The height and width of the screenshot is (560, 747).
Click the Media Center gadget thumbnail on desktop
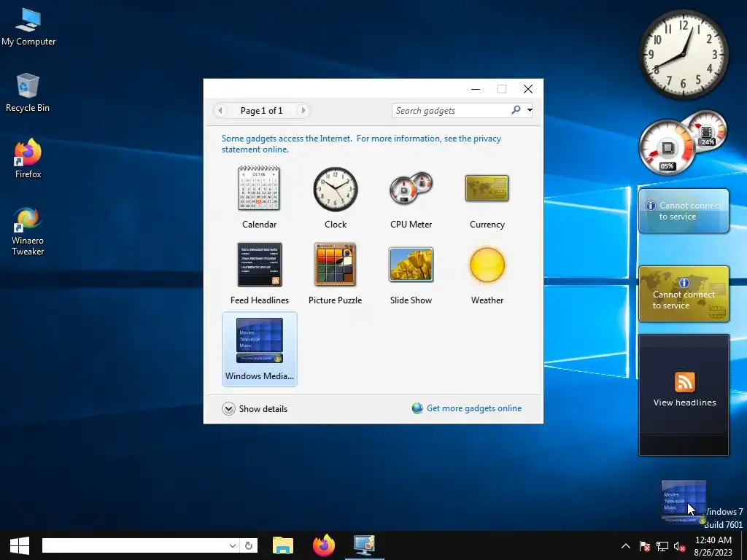[684, 502]
